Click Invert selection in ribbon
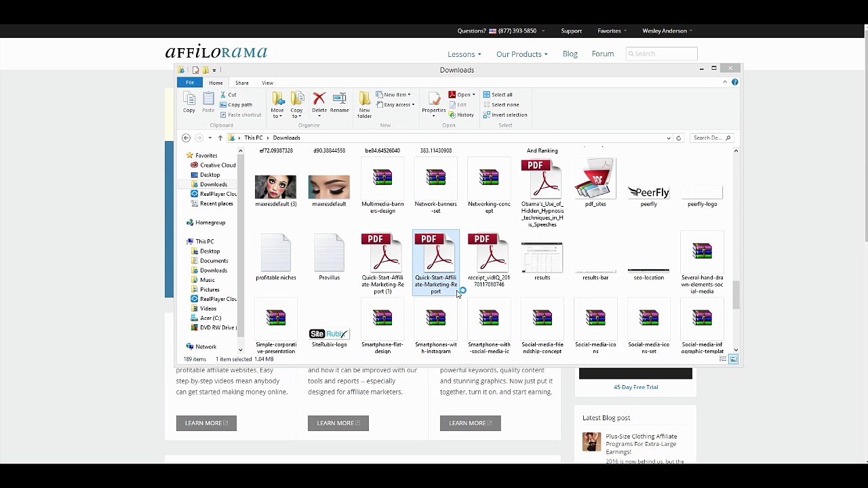This screenshot has height=488, width=868. click(505, 115)
